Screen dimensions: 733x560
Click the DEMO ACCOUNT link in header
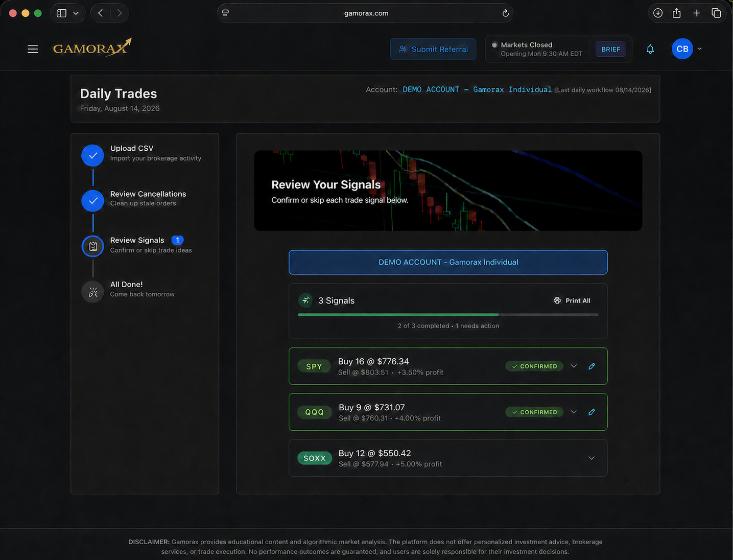pos(477,89)
